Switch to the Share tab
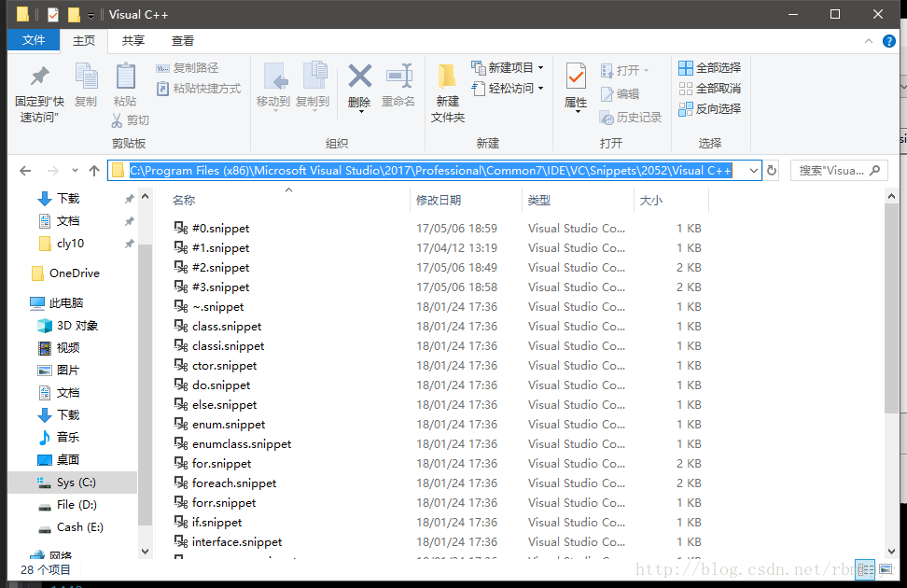907x588 pixels. (x=133, y=40)
